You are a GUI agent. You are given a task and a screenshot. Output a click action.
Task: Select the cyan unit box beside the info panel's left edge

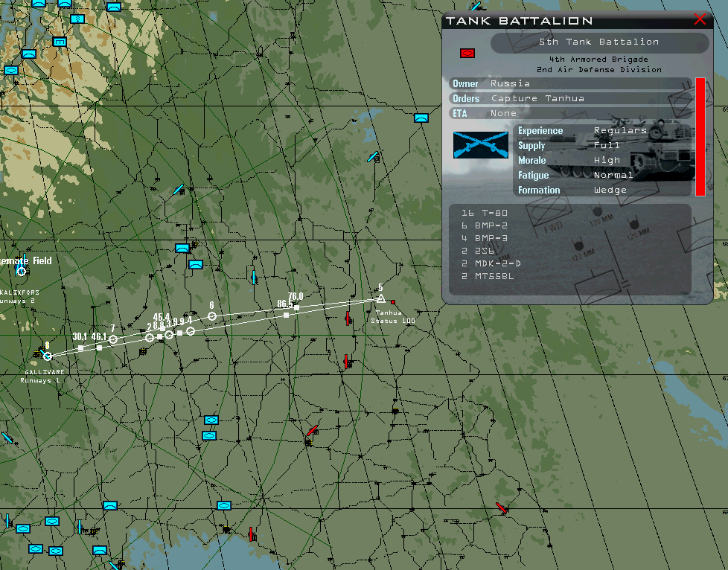[x=421, y=118]
